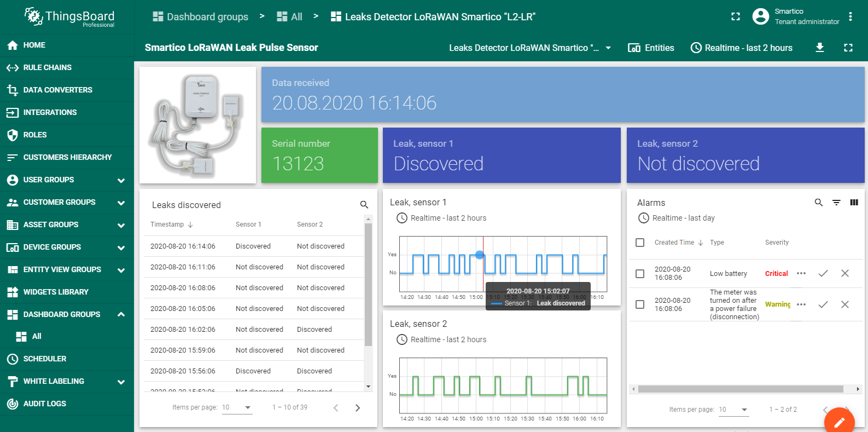Open search in Leaks discovered table

coord(364,205)
